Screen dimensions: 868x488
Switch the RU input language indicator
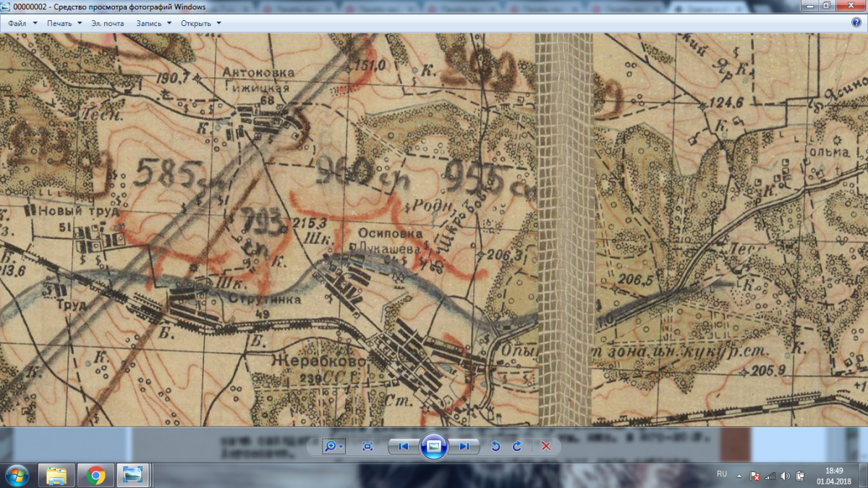point(721,474)
